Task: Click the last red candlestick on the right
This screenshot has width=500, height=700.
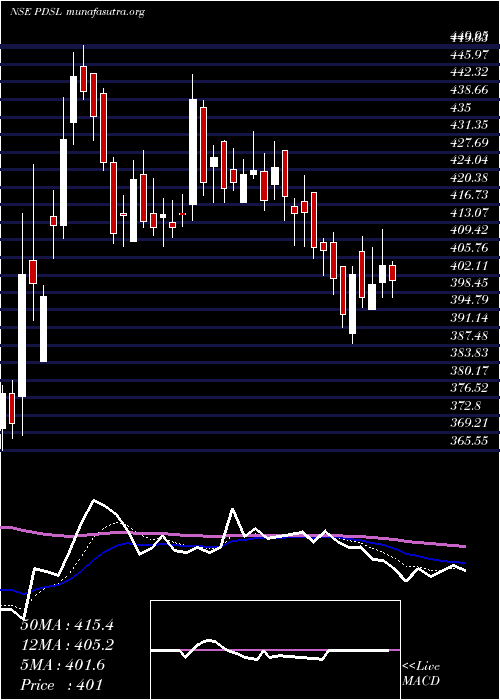Action: coord(392,273)
